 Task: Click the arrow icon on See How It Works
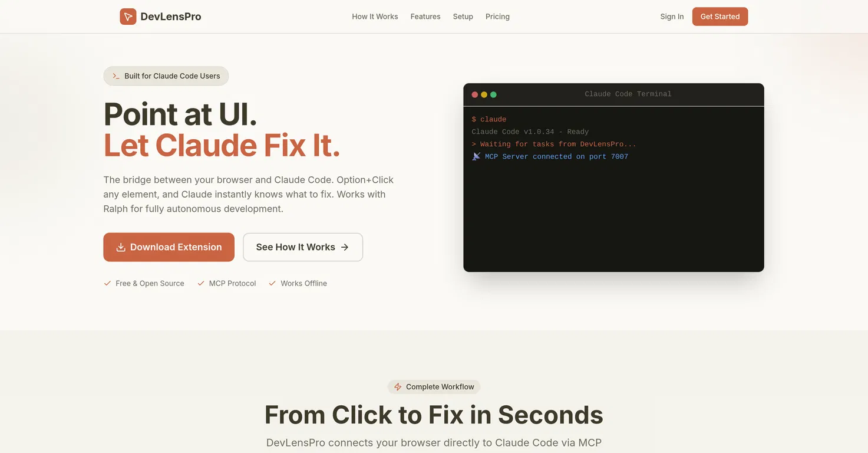[x=345, y=247]
